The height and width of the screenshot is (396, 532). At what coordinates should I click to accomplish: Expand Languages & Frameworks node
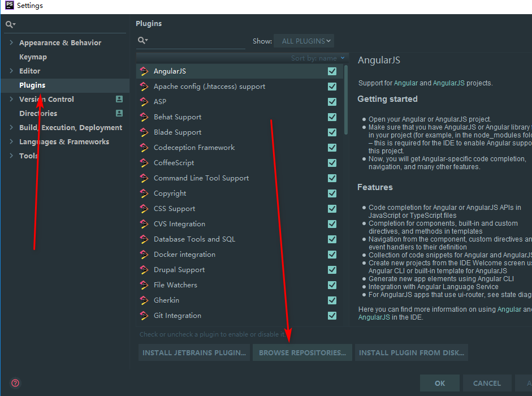click(11, 141)
